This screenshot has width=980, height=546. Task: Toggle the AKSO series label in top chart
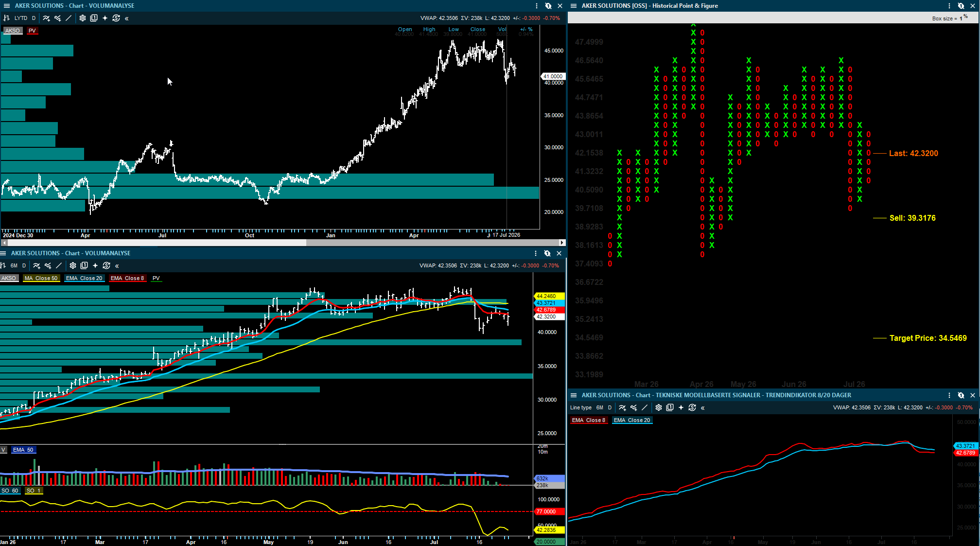click(x=13, y=31)
